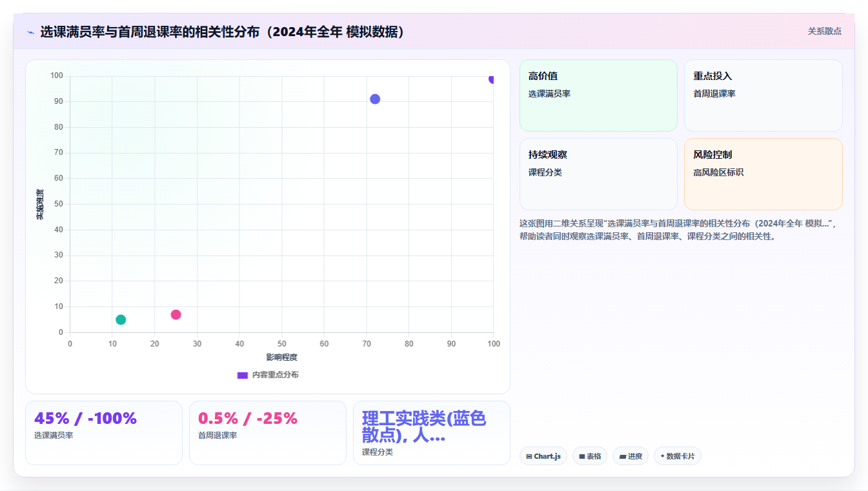Click the 选课满员率 label under 45% / -100%
Image resolution: width=868 pixels, height=491 pixels.
pyautogui.click(x=54, y=436)
